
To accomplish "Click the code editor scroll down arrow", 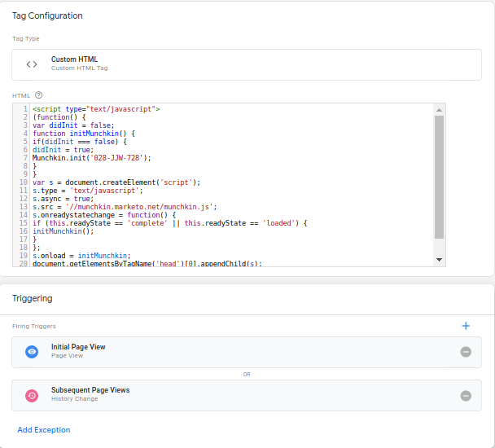I will 440,260.
